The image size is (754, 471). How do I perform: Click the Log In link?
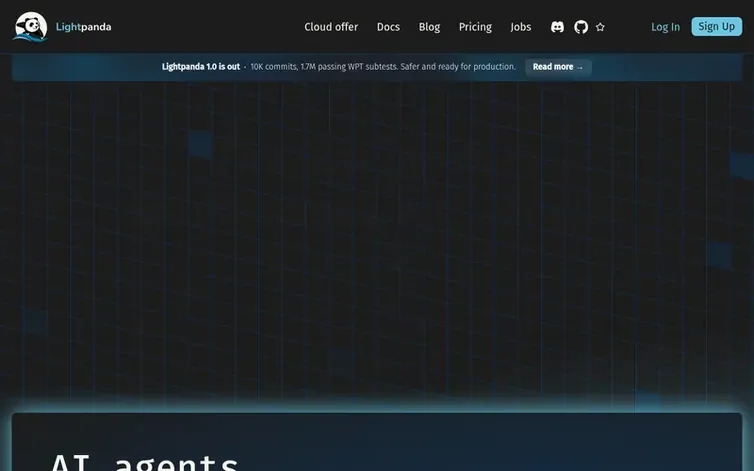[666, 27]
